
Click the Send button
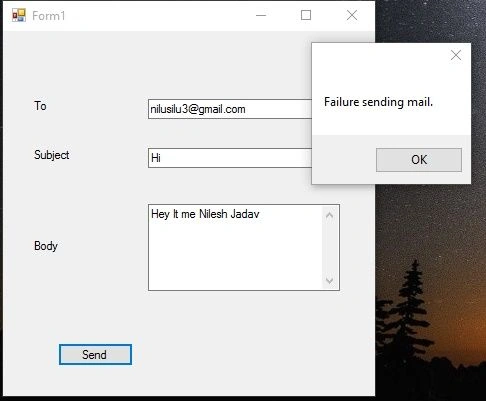coord(95,354)
